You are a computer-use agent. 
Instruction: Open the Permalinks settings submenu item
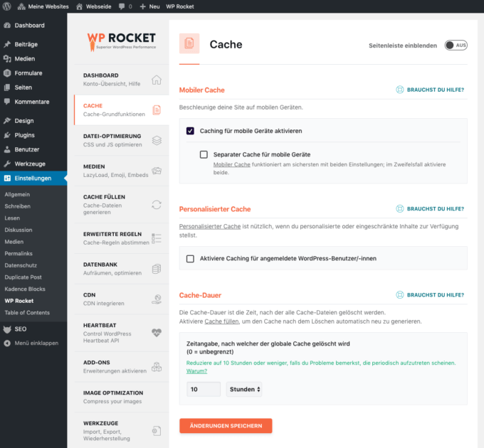click(19, 253)
